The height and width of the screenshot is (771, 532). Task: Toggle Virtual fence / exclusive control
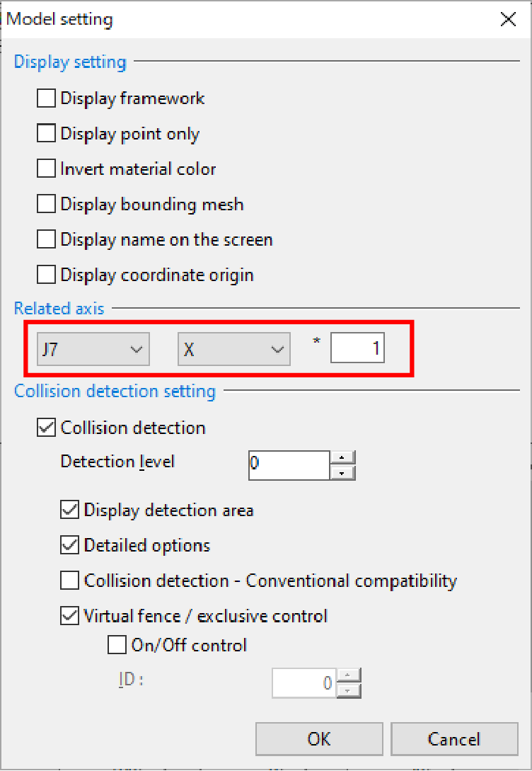[x=69, y=617]
